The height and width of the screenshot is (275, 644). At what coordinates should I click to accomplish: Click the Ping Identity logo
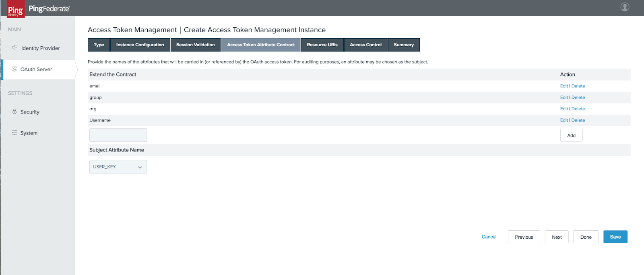(16, 10)
